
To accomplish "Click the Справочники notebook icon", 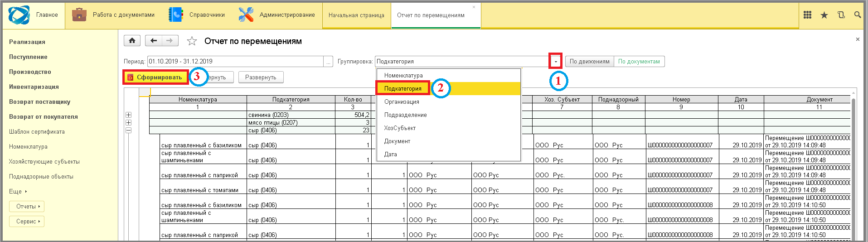I will tap(175, 15).
